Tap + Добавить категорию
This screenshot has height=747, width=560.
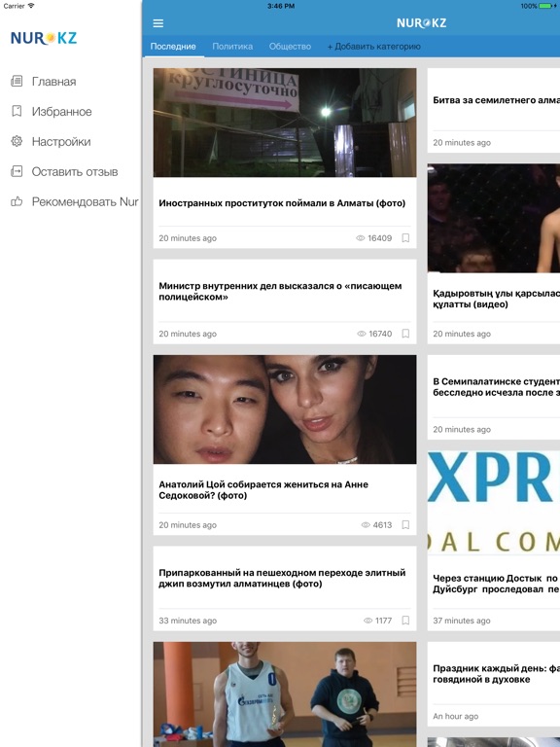click(373, 47)
